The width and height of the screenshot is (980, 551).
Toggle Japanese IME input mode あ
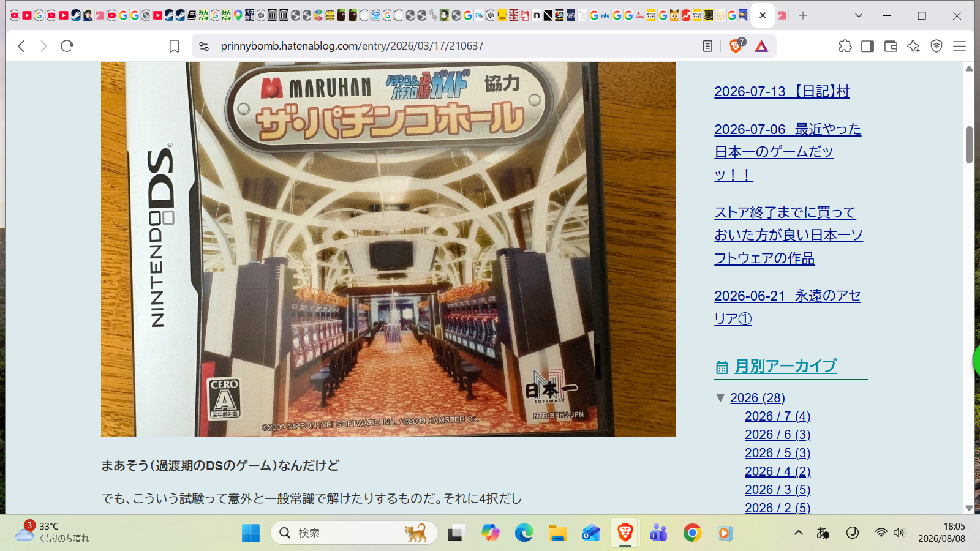pos(823,533)
